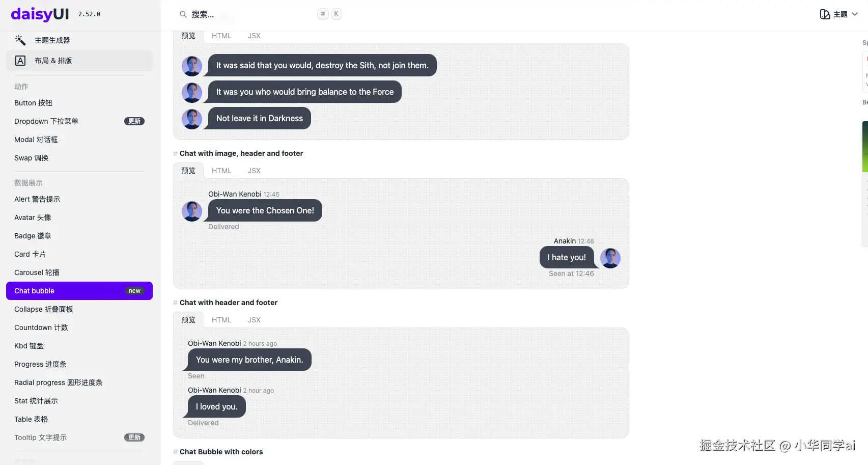Go to Button 按钮 in sidebar
Viewport: 868px width, 465px height.
click(33, 103)
